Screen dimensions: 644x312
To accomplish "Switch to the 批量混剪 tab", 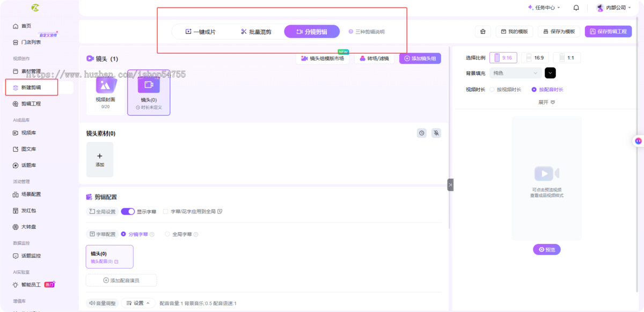I will pyautogui.click(x=256, y=32).
